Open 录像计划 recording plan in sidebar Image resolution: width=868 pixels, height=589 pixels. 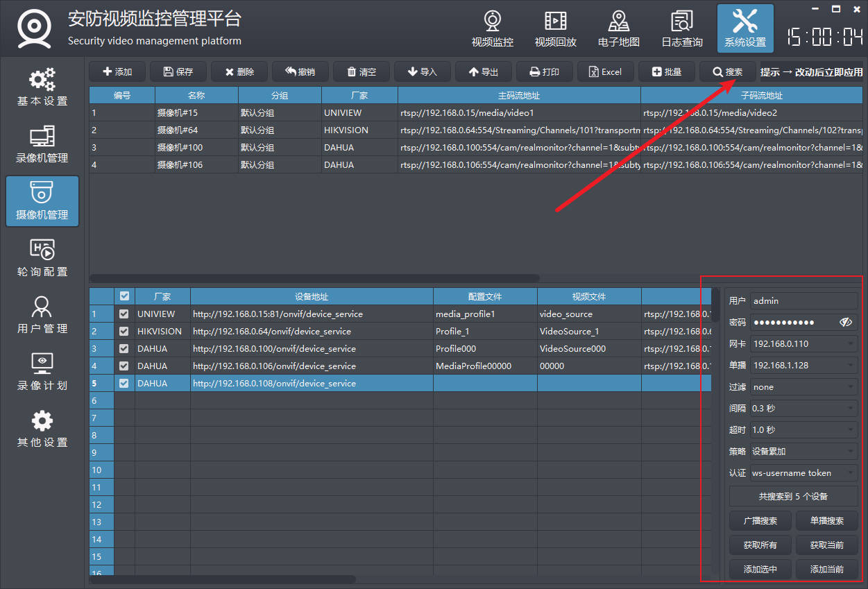point(42,372)
